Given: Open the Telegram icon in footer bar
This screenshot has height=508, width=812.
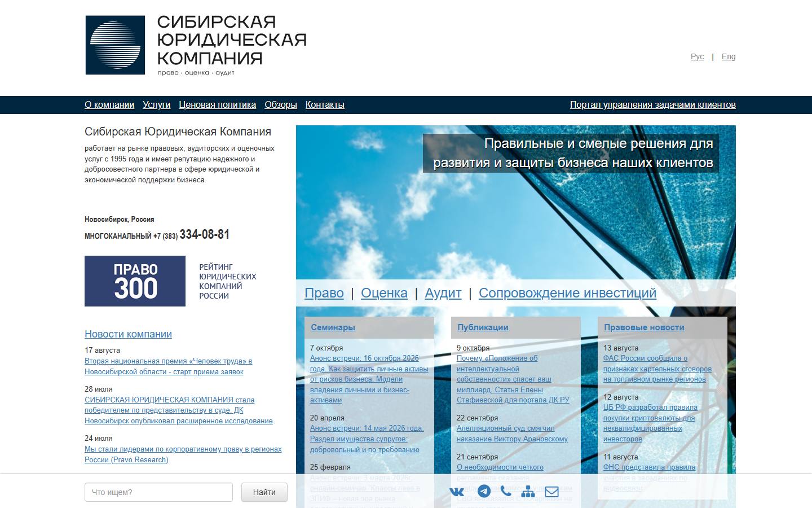Looking at the screenshot, I should point(484,491).
